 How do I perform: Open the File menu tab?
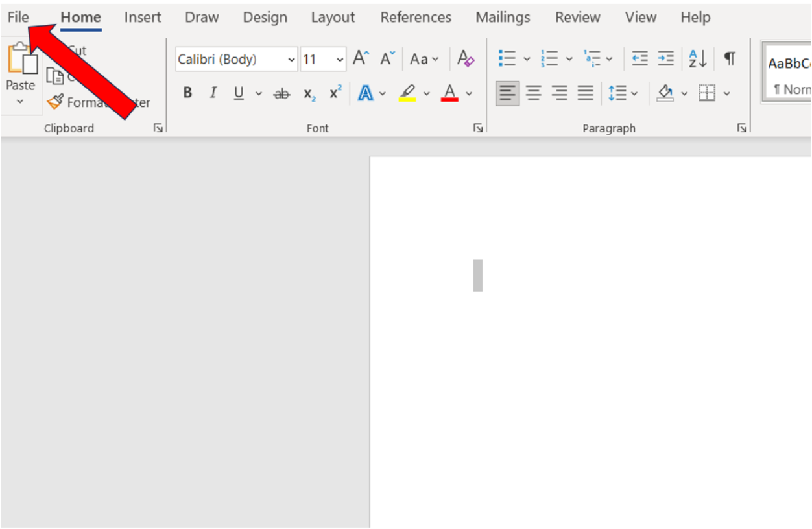[18, 18]
